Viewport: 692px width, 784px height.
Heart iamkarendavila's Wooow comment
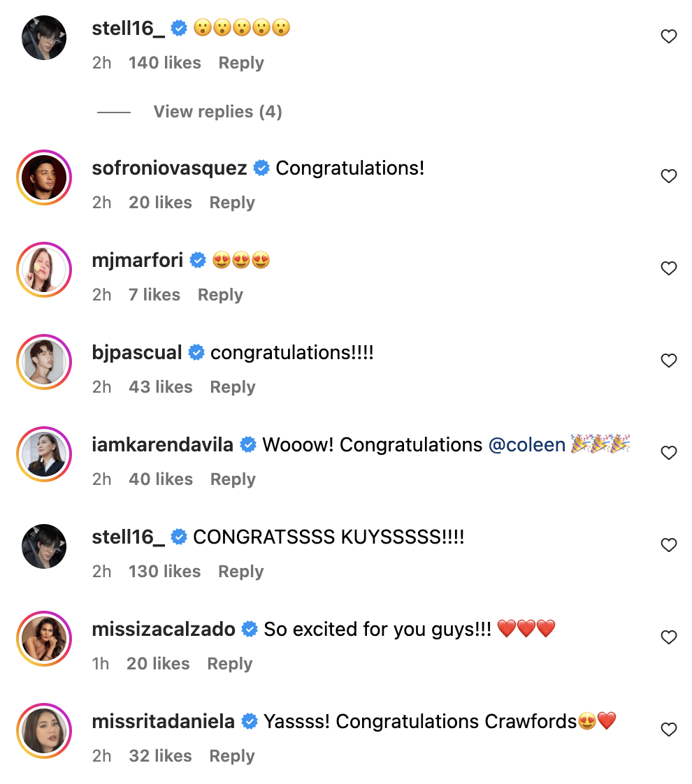pyautogui.click(x=669, y=453)
